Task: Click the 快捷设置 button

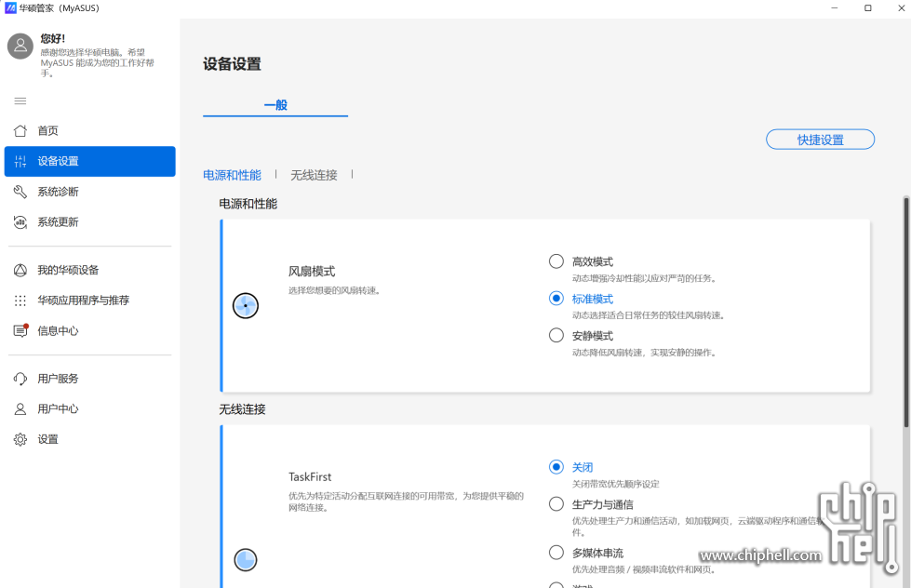Action: 820,140
